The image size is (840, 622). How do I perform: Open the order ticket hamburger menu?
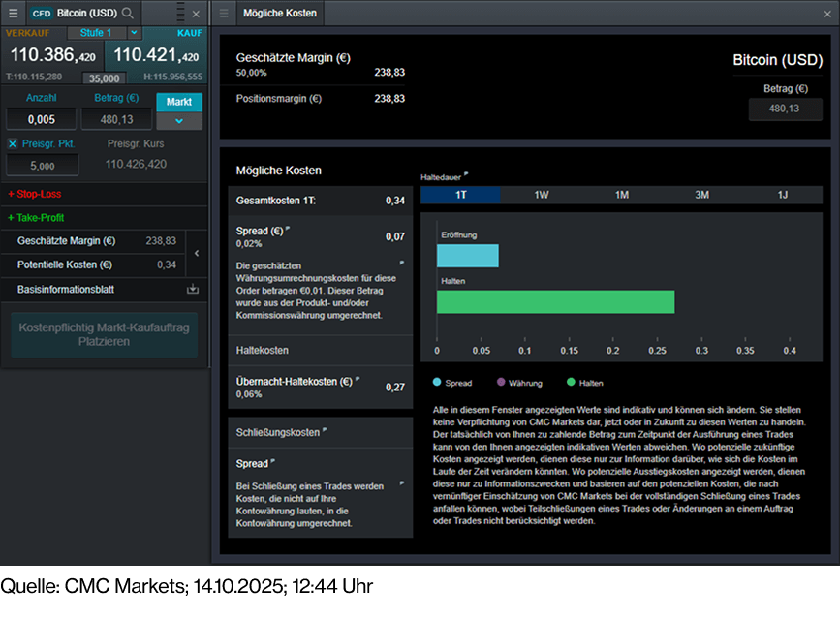13,14
